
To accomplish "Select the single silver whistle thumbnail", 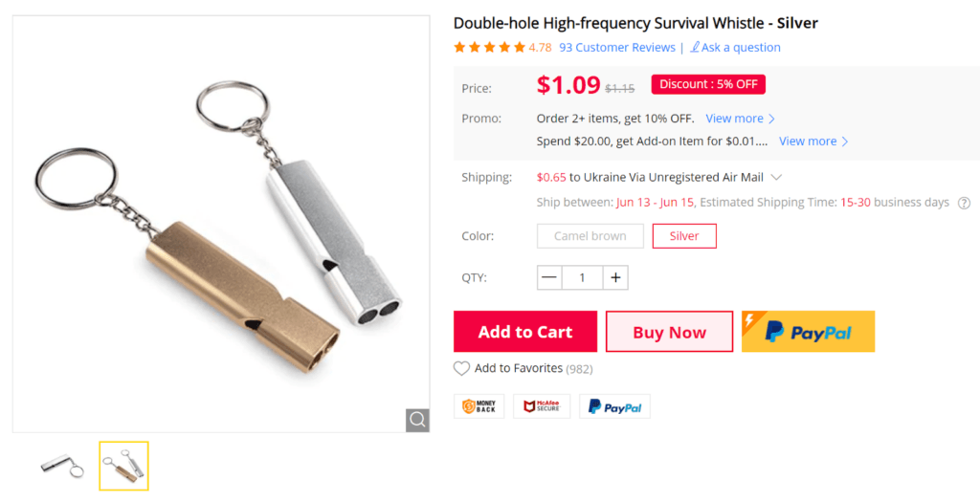I will pos(62,466).
